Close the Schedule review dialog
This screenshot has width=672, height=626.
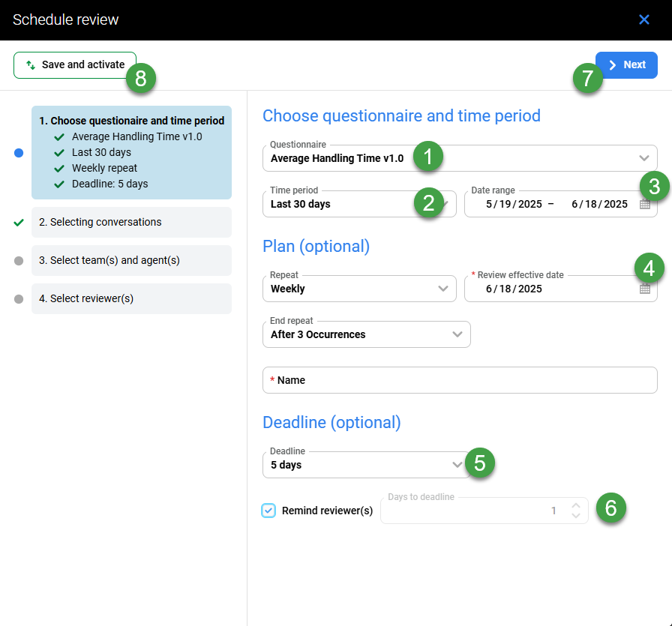643,19
